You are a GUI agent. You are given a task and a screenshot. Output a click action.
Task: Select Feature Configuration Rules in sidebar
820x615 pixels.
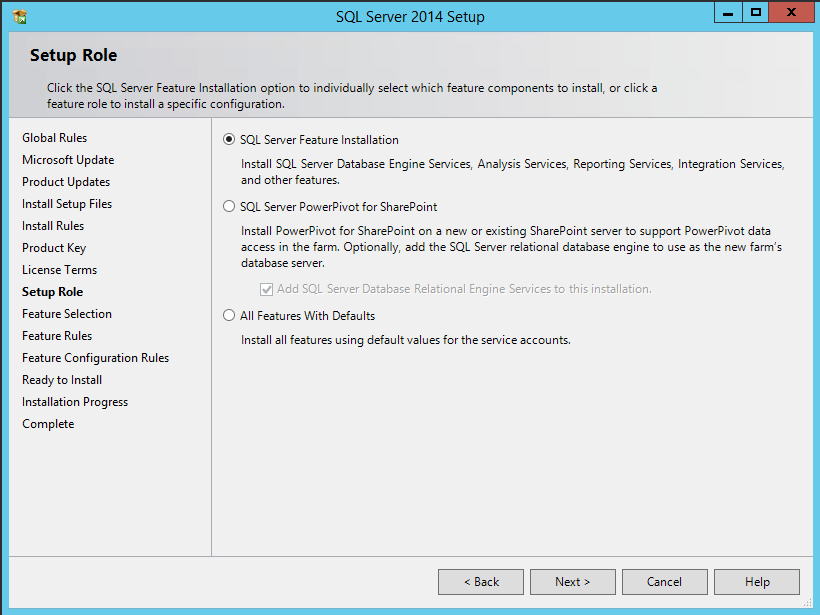tap(95, 357)
